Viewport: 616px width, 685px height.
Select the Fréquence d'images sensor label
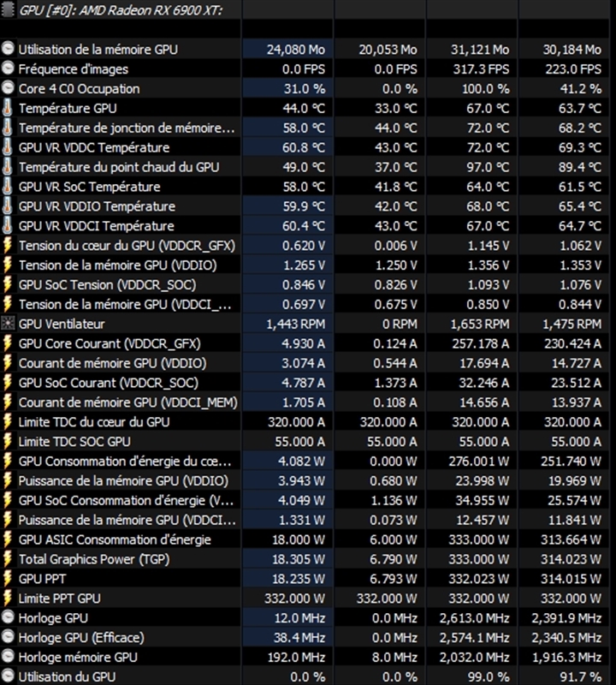click(74, 69)
